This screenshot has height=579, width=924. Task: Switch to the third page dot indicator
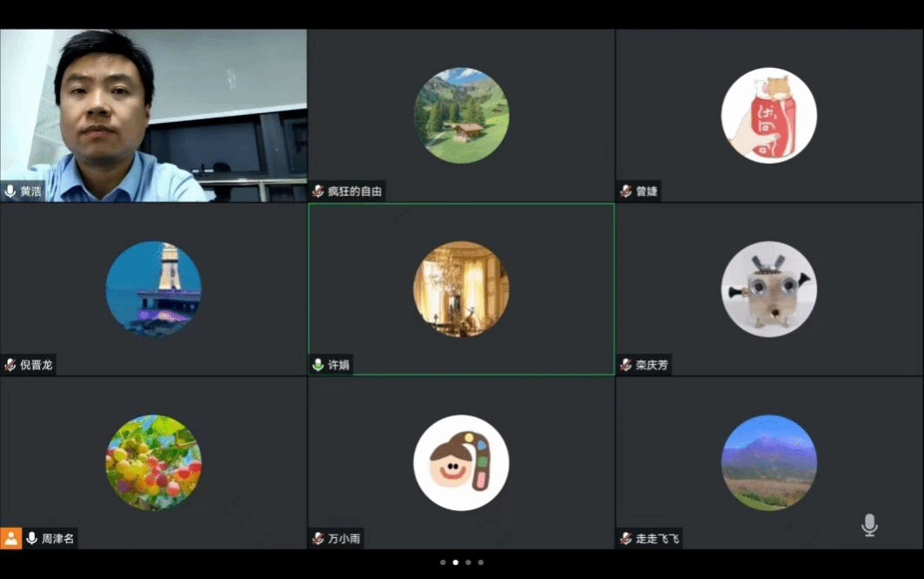pyautogui.click(x=468, y=562)
